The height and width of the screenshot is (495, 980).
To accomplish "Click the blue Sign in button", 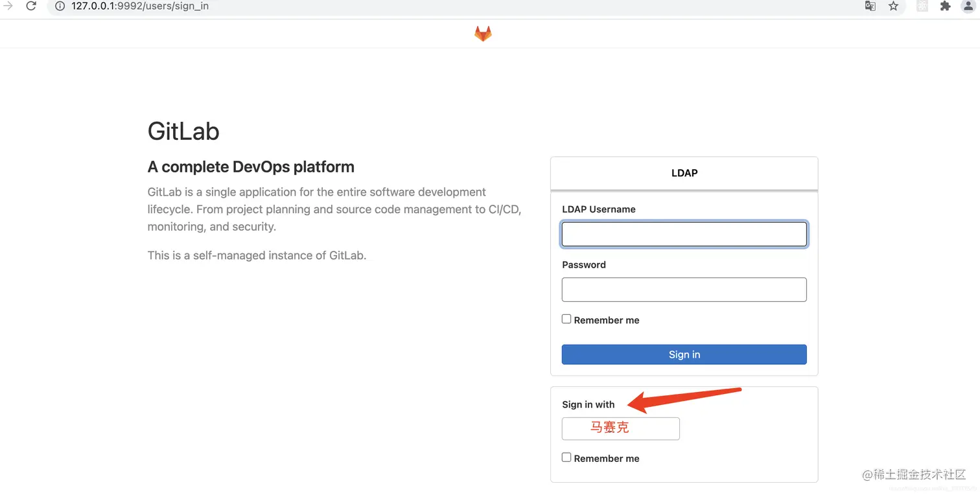I will tap(684, 354).
